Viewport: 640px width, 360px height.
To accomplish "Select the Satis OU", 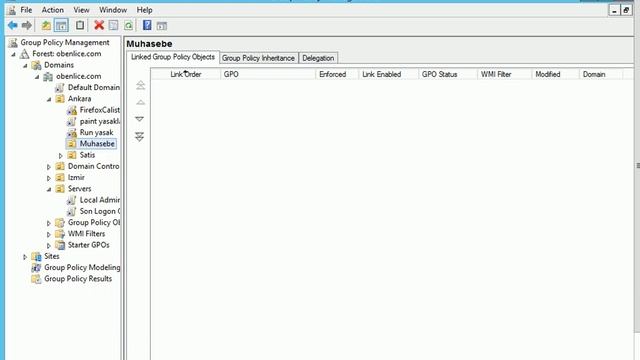I will click(87, 155).
